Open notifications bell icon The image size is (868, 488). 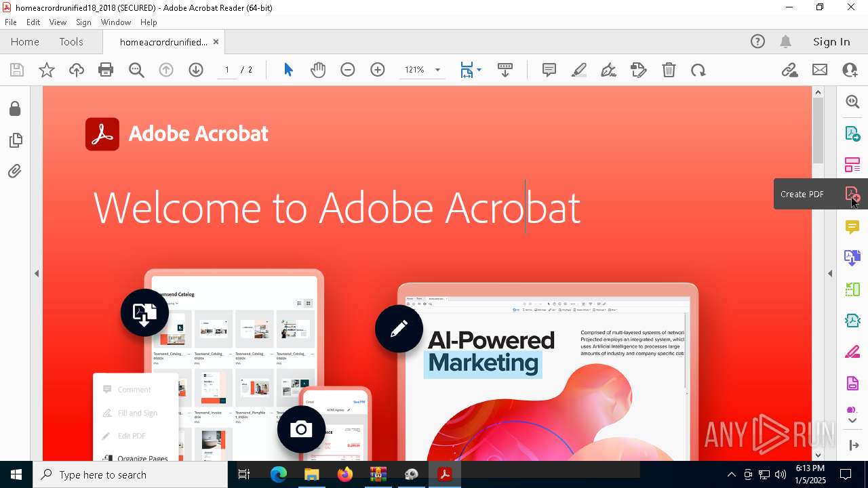[786, 41]
